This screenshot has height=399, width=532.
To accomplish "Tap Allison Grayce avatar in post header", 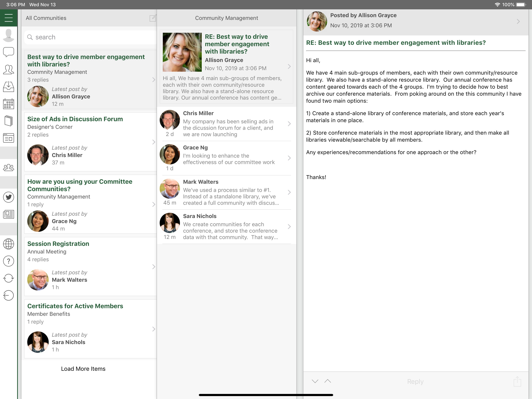I will (317, 21).
